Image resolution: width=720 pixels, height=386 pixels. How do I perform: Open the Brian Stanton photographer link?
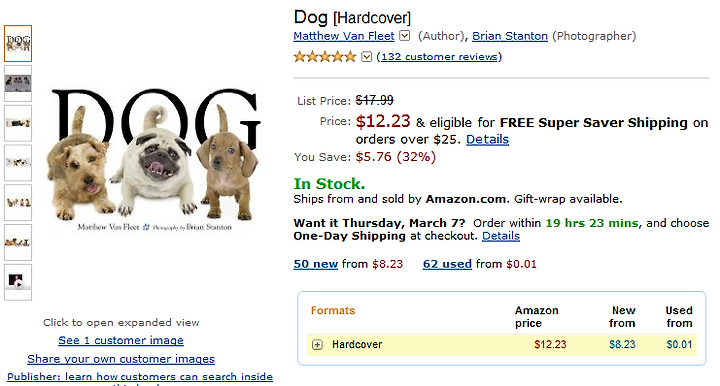[x=510, y=36]
